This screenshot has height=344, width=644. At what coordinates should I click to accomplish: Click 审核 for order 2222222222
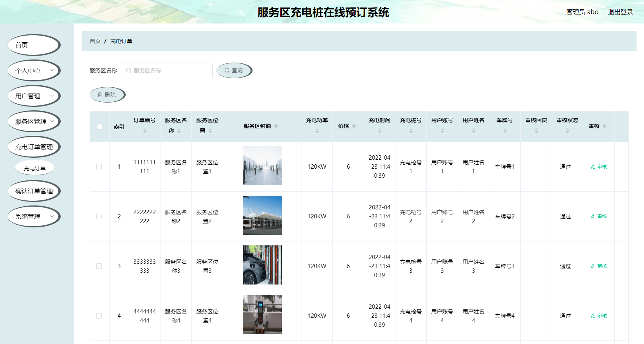pyautogui.click(x=599, y=216)
